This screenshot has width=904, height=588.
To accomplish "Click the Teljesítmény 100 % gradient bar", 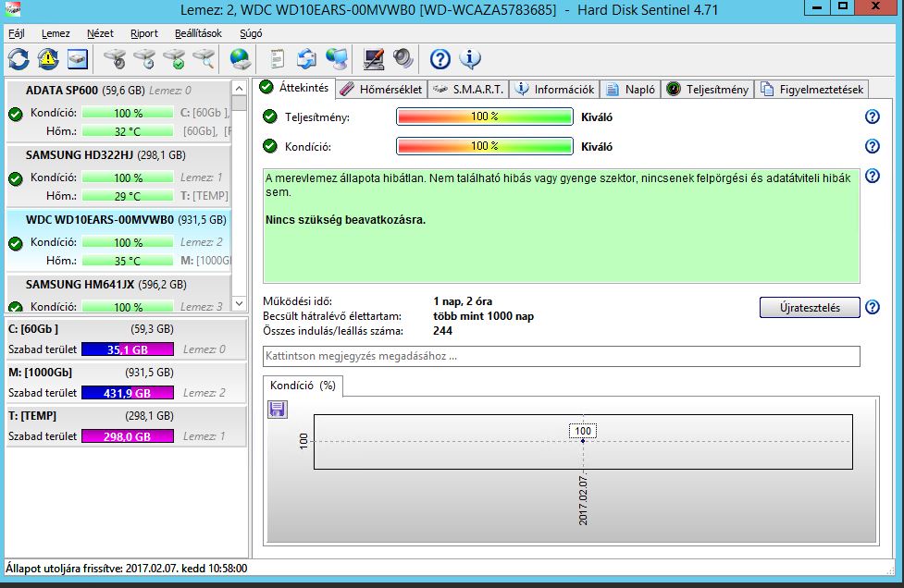I will tap(484, 116).
